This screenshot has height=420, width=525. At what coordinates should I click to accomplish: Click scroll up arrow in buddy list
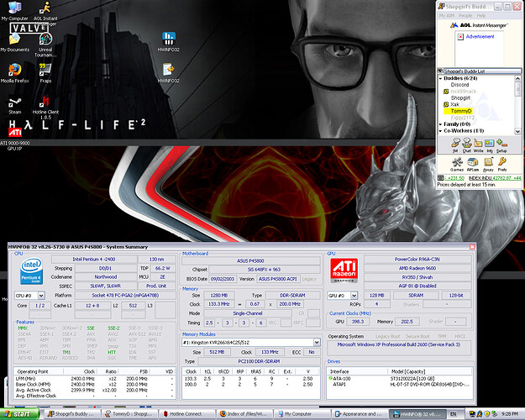517,78
